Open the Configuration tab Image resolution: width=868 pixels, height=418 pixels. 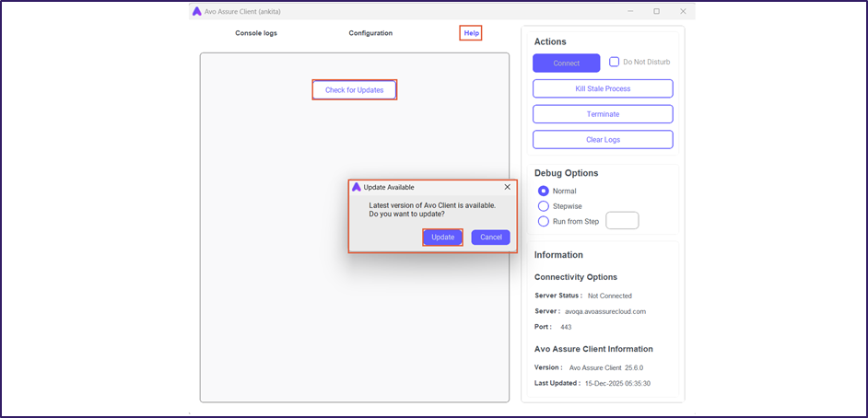coord(370,33)
